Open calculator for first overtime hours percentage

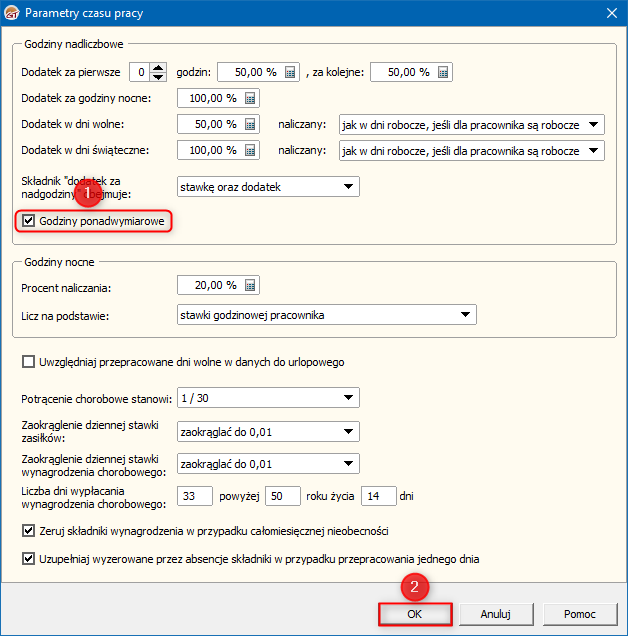[x=290, y=73]
